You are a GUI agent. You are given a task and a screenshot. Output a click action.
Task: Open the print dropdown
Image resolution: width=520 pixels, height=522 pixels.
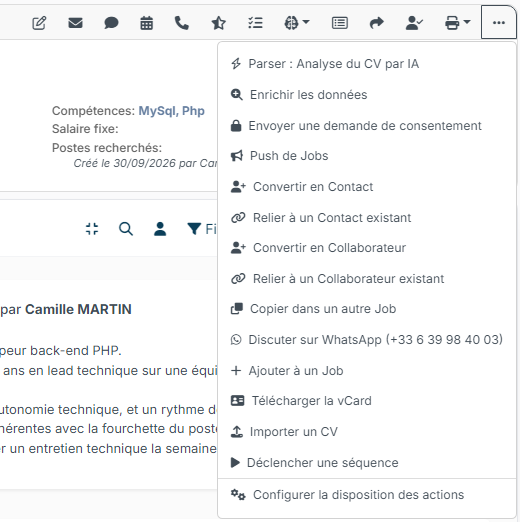click(457, 23)
